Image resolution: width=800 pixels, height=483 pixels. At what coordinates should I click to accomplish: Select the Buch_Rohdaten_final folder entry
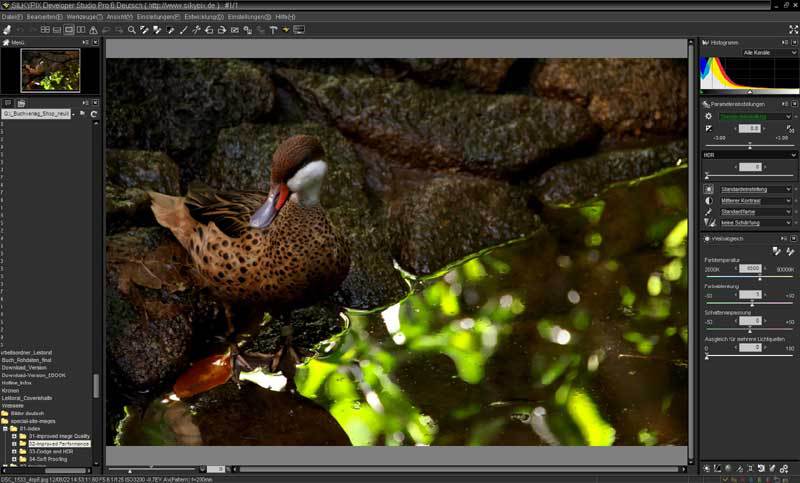26,360
